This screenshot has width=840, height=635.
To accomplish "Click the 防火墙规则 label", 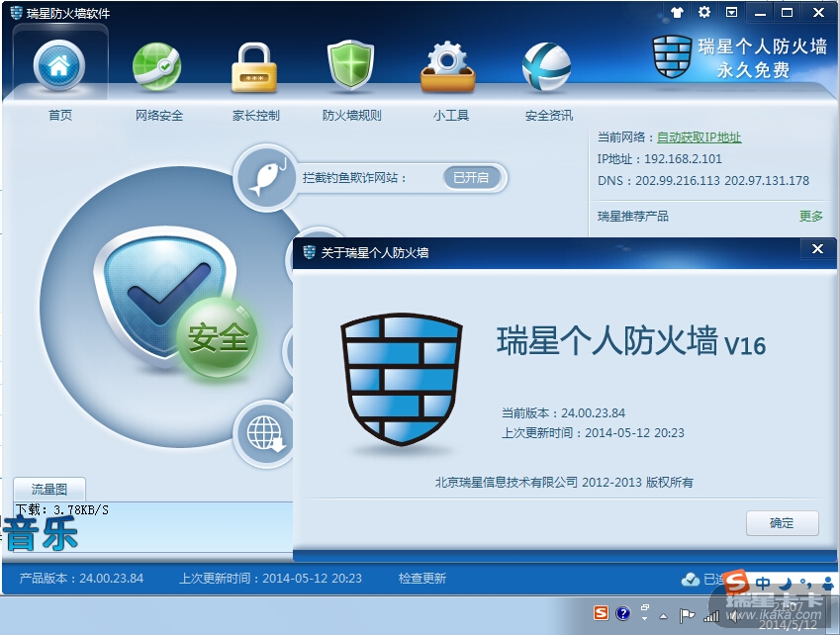I will [352, 115].
